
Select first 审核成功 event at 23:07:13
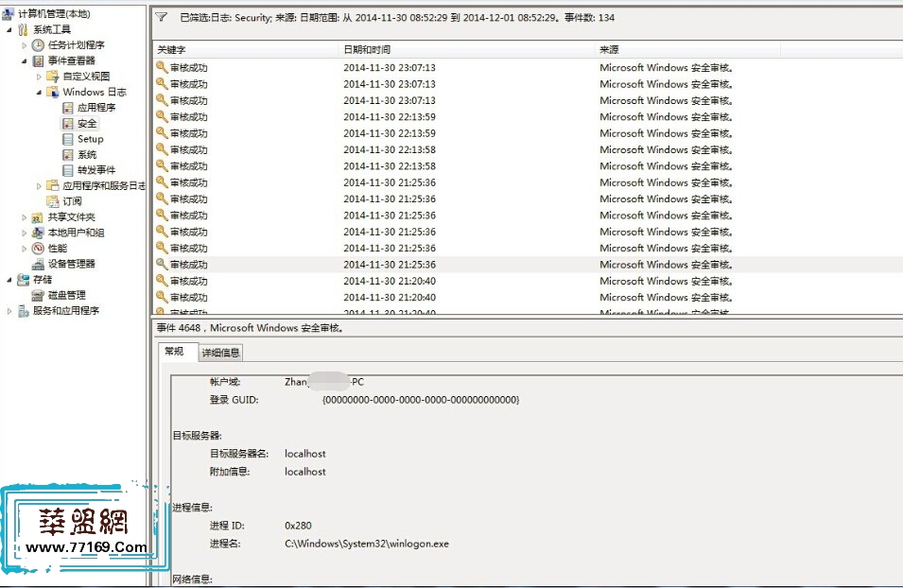(189, 68)
